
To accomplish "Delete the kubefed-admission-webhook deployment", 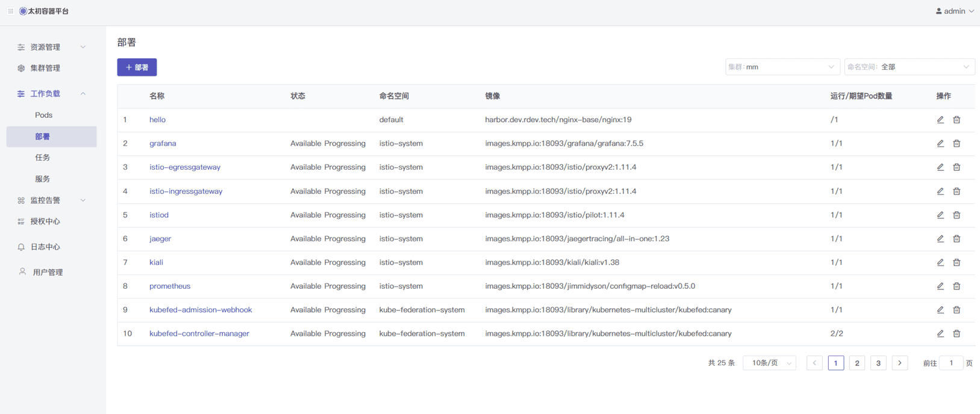I will [x=957, y=310].
